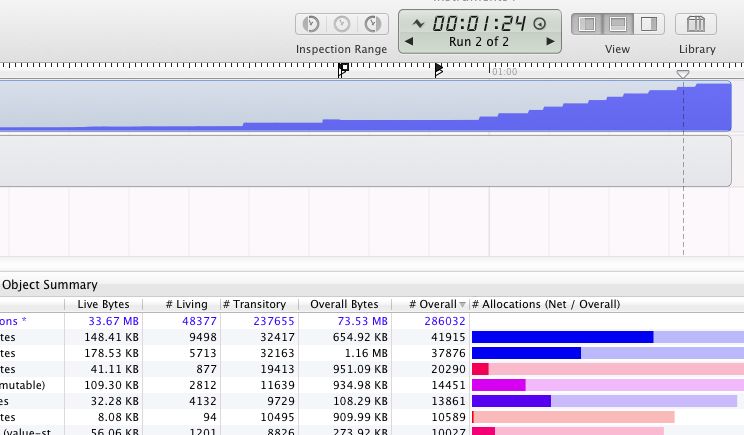Select the black flag on the timeline
Image resolution: width=744 pixels, height=435 pixels.
[438, 70]
